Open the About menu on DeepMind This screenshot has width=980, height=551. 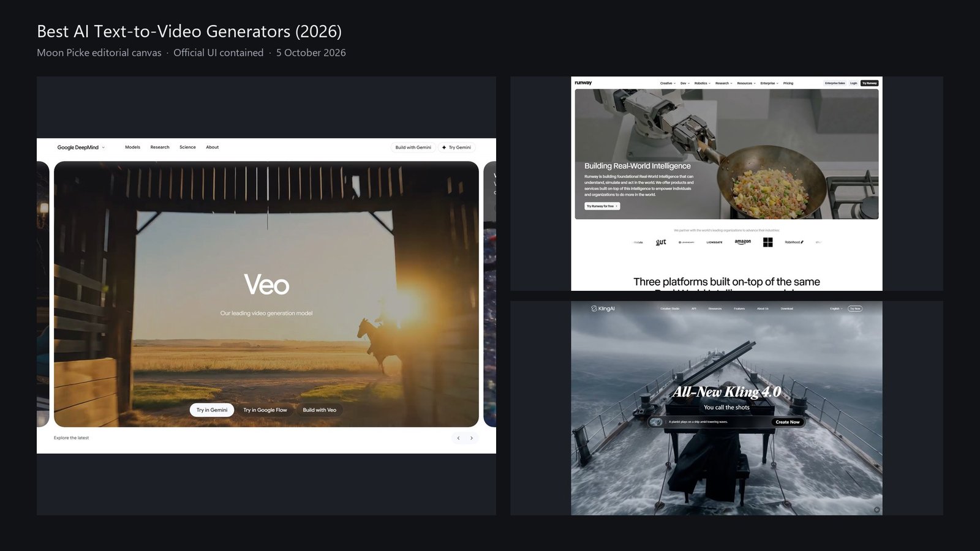(x=213, y=148)
